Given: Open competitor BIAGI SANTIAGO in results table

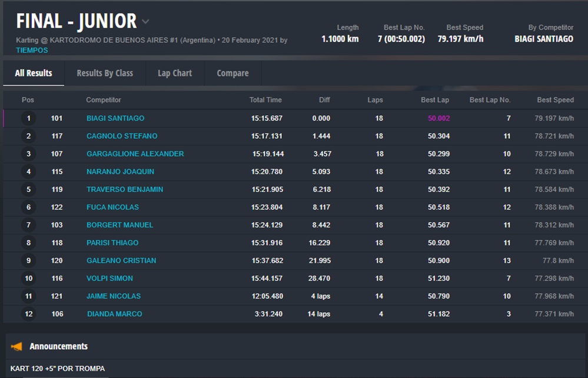Looking at the screenshot, I should pyautogui.click(x=115, y=118).
